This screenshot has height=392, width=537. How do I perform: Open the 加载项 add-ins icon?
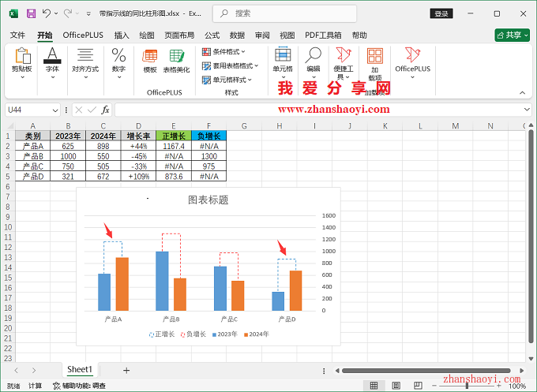pyautogui.click(x=375, y=63)
